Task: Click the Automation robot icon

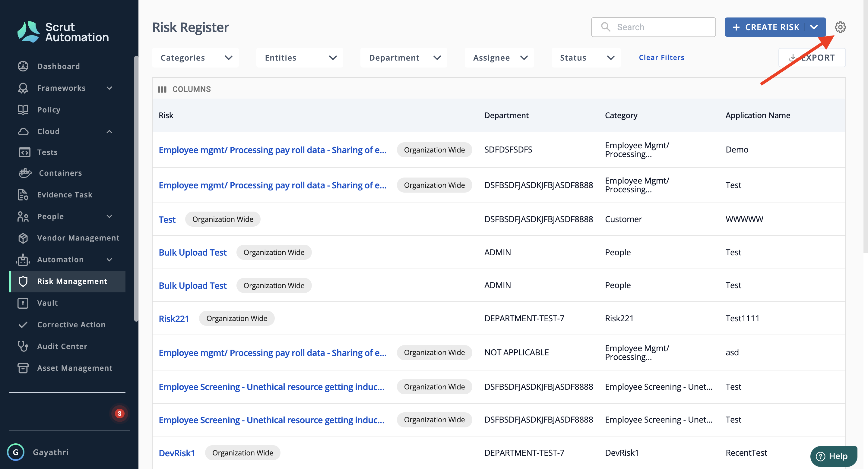Action: click(23, 260)
